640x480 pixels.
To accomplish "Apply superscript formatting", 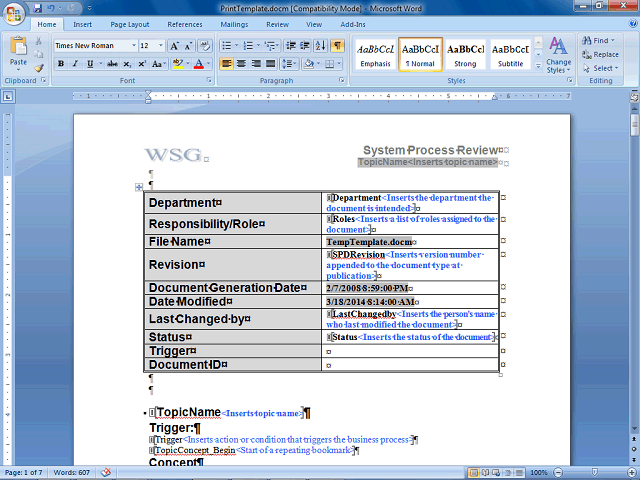I will (142, 64).
